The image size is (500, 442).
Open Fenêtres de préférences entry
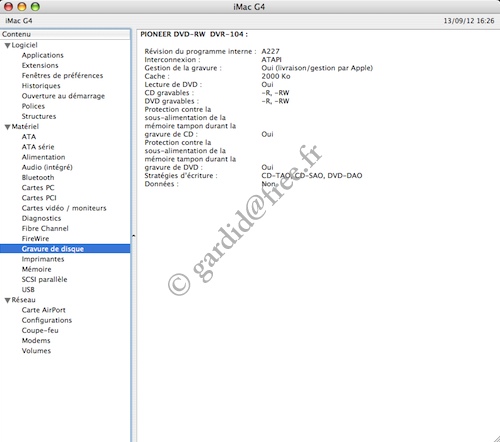click(x=62, y=76)
